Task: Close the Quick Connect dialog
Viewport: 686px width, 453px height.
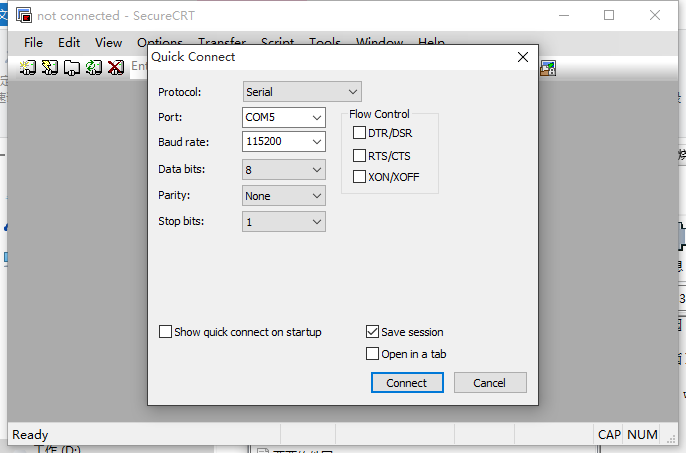Action: click(523, 57)
